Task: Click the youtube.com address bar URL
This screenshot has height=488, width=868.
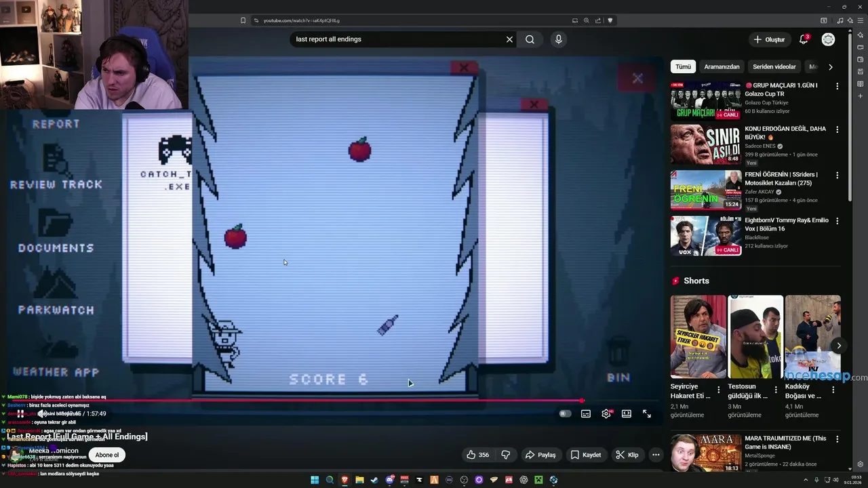Action: tap(302, 20)
